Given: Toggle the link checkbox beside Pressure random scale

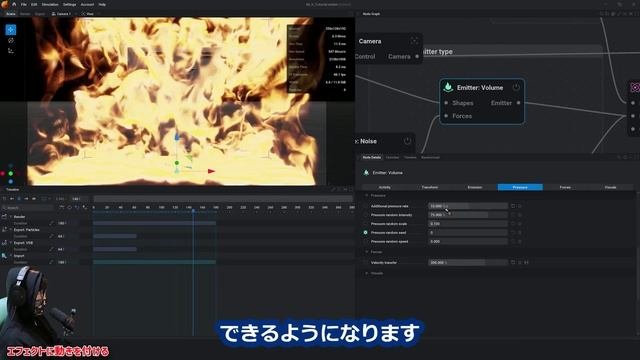Looking at the screenshot, I should 513,224.
